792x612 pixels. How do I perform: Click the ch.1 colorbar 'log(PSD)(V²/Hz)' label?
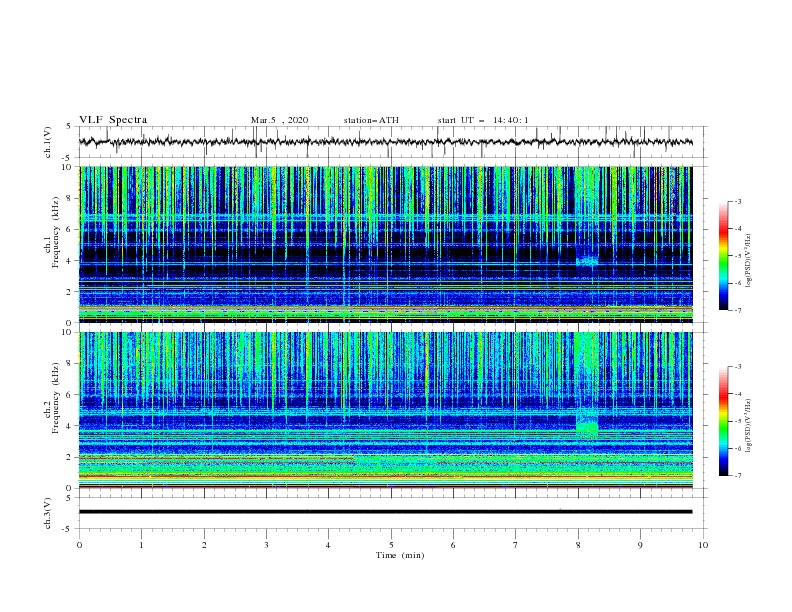(x=749, y=261)
